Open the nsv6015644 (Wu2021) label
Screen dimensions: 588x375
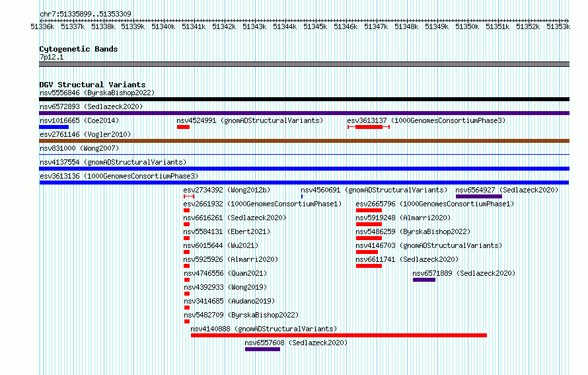[221, 245]
